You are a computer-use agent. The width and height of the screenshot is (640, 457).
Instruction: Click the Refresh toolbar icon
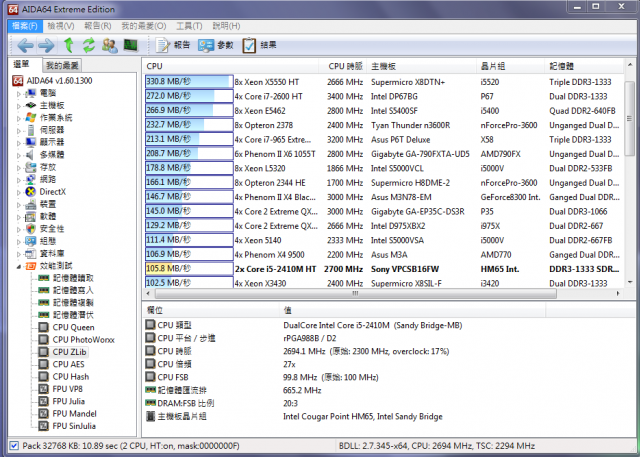[x=89, y=45]
